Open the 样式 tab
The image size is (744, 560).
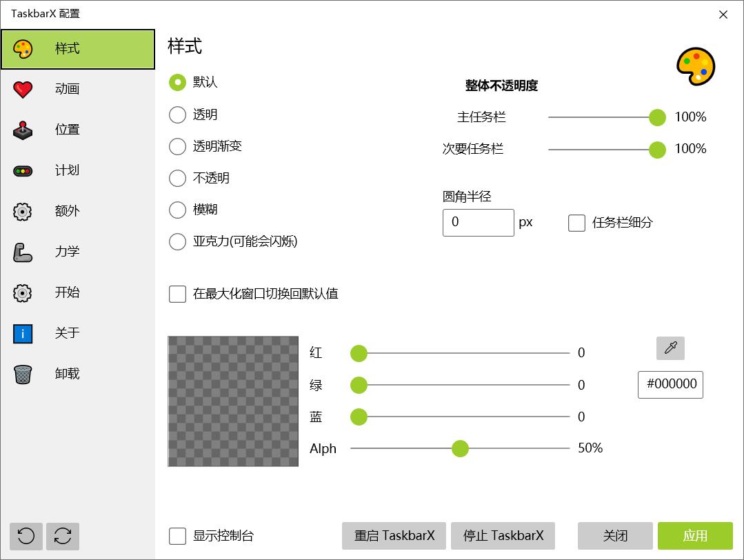pos(78,49)
